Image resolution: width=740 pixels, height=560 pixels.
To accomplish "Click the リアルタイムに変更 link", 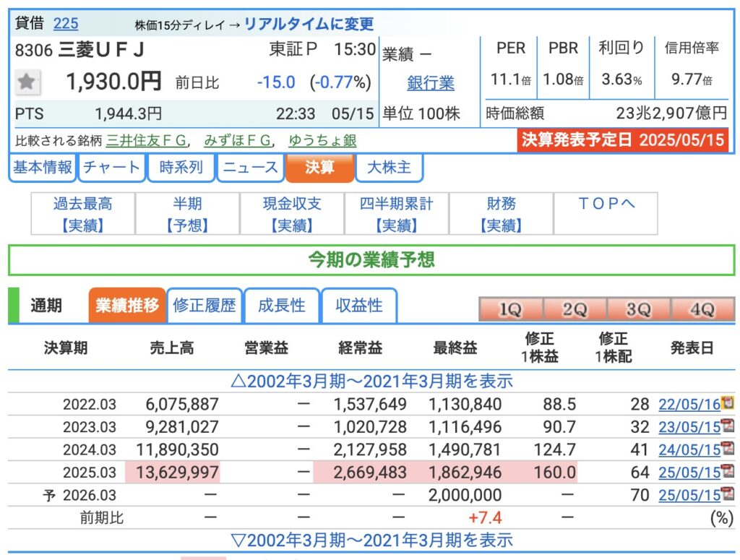I will tap(309, 24).
